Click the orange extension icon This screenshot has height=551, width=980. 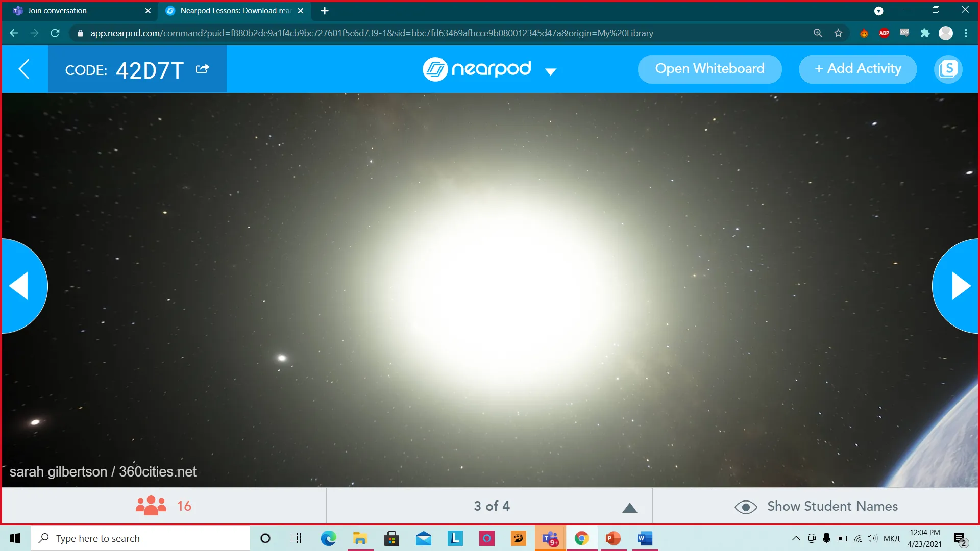864,33
